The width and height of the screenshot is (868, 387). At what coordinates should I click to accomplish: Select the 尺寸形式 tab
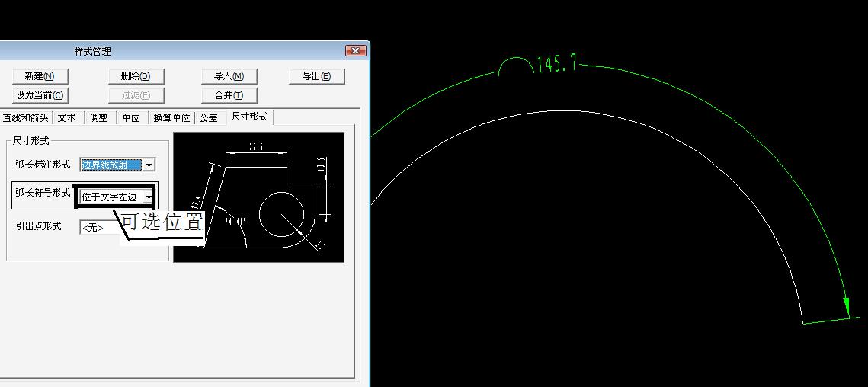(250, 117)
